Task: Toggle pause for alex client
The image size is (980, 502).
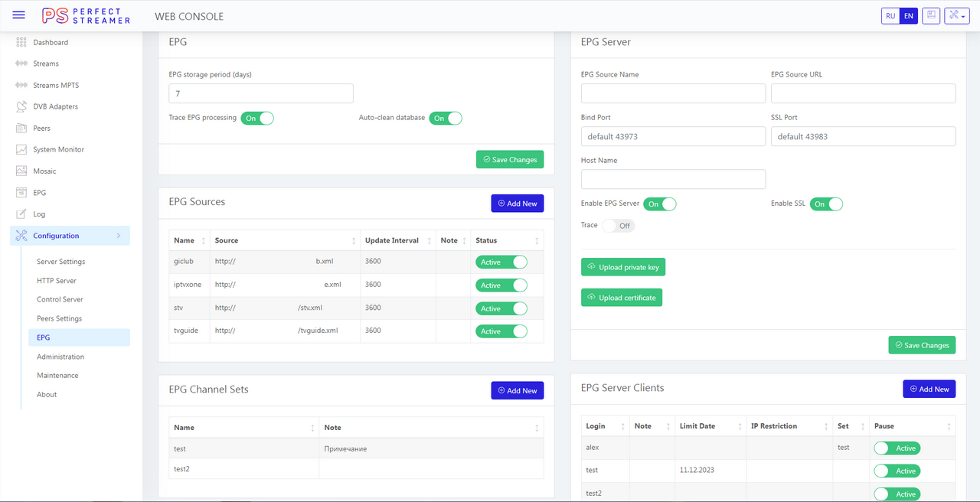Action: (x=897, y=448)
